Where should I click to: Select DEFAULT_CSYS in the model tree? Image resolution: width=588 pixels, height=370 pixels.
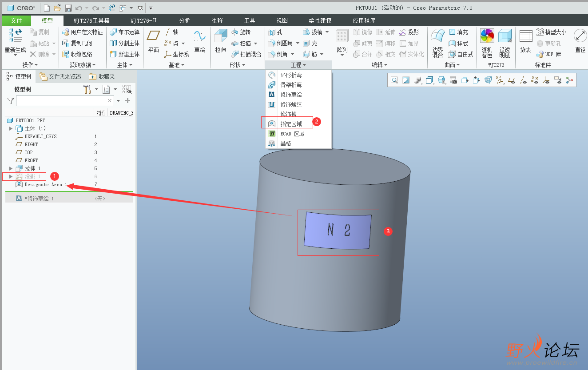click(x=40, y=136)
